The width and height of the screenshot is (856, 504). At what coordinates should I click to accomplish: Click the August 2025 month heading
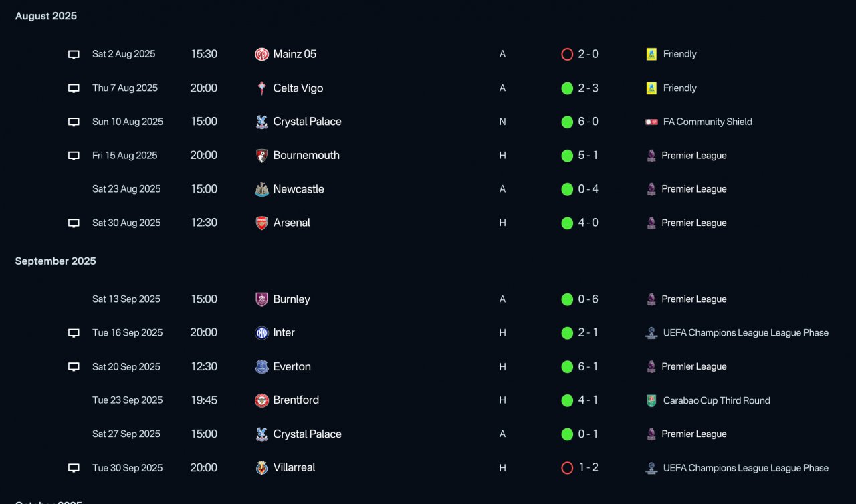coord(46,16)
